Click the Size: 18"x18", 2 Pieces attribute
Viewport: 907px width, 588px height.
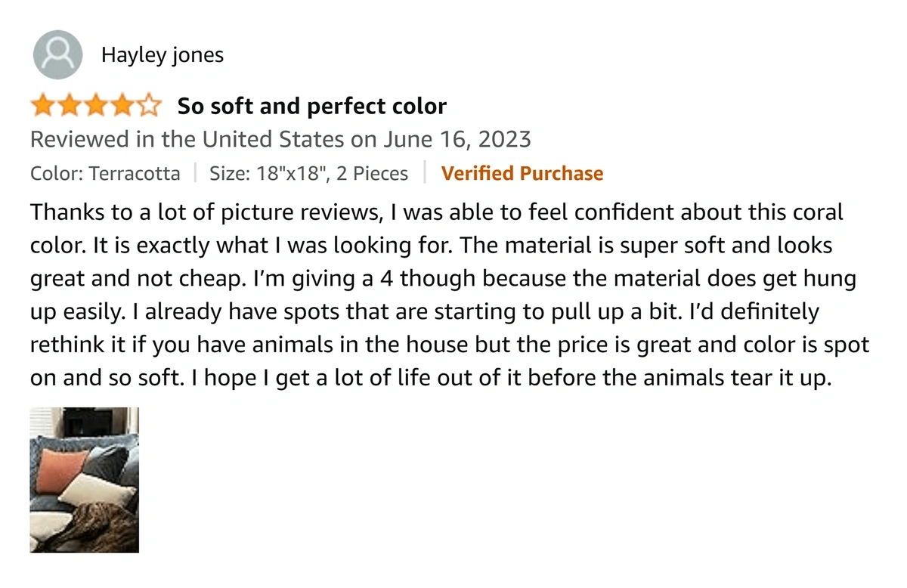click(x=308, y=174)
